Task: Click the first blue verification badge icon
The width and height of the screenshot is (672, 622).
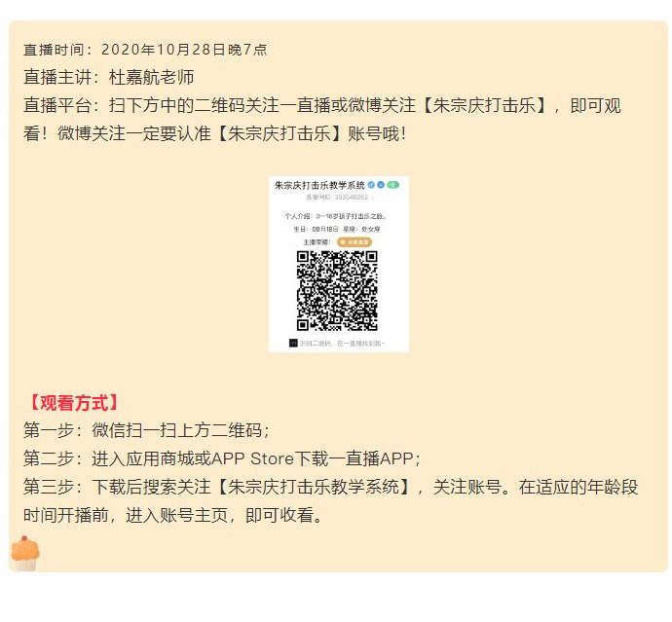Action: point(371,185)
